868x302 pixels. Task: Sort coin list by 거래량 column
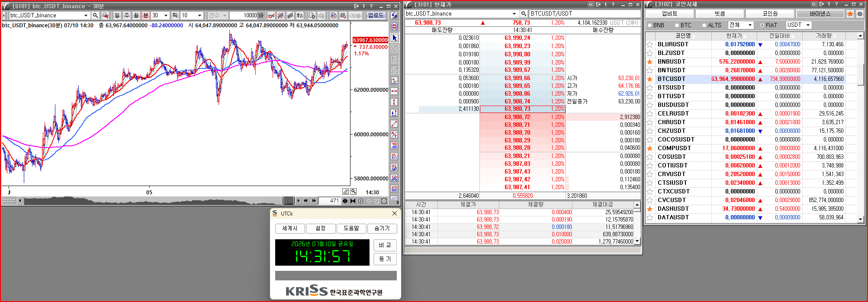click(x=824, y=35)
